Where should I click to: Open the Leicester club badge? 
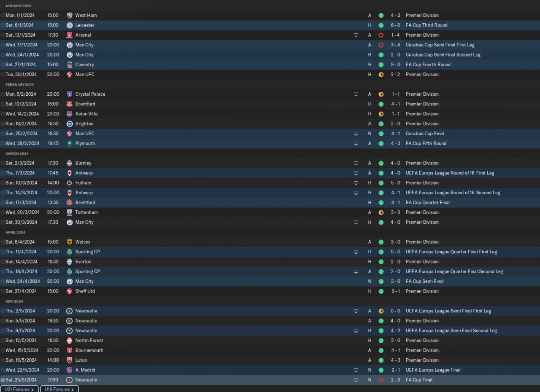[x=70, y=25]
